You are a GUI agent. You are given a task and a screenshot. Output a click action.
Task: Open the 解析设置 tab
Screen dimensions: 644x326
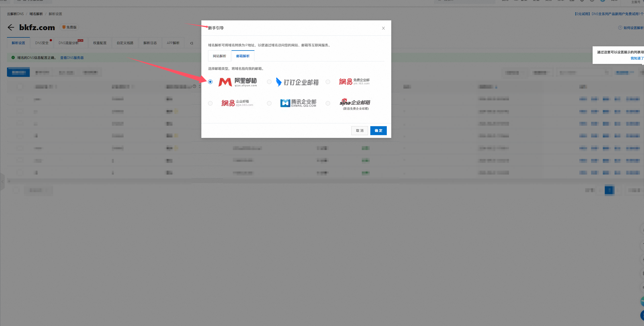click(18, 43)
